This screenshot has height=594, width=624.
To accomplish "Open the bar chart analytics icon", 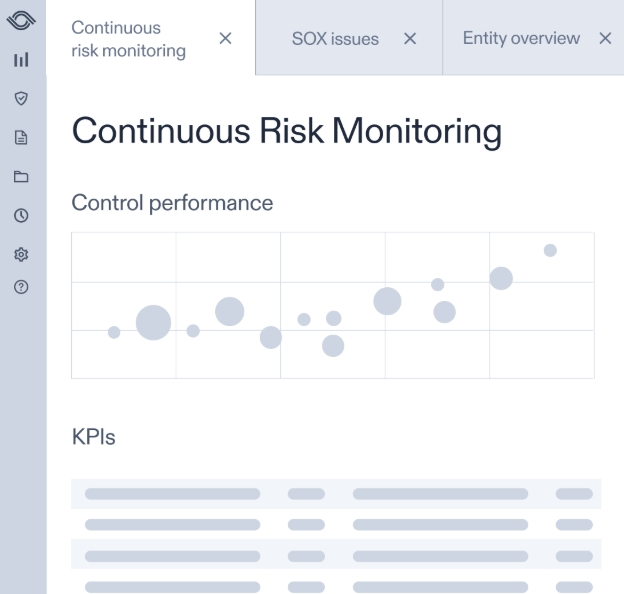I will [21, 60].
